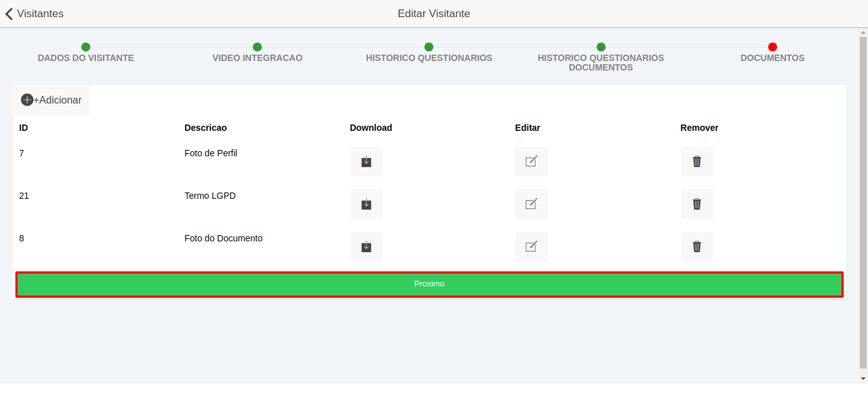Remove the Foto de Perfil document
Viewport: 868px width, 411px height.
pos(696,161)
